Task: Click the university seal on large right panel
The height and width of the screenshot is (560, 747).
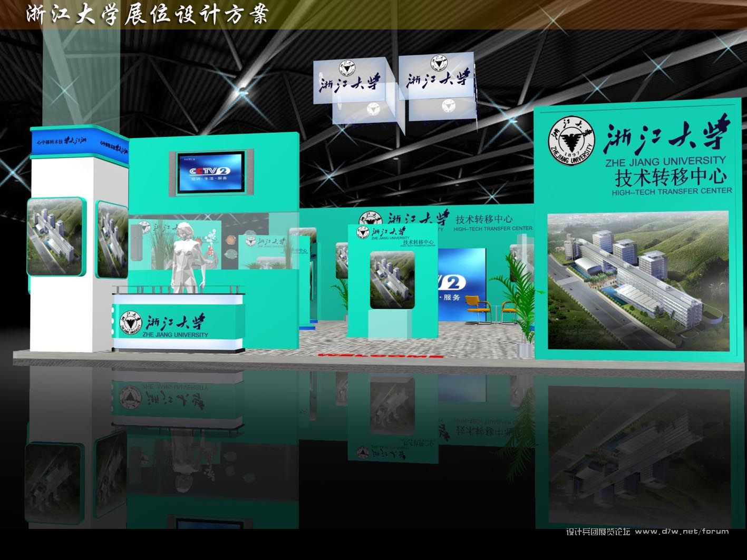Action: click(x=571, y=141)
